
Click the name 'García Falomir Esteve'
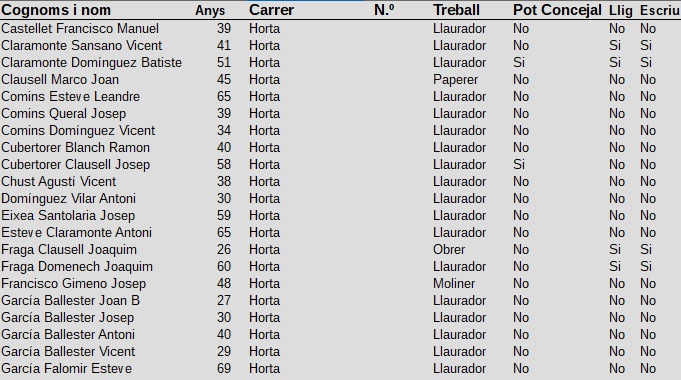(x=66, y=369)
